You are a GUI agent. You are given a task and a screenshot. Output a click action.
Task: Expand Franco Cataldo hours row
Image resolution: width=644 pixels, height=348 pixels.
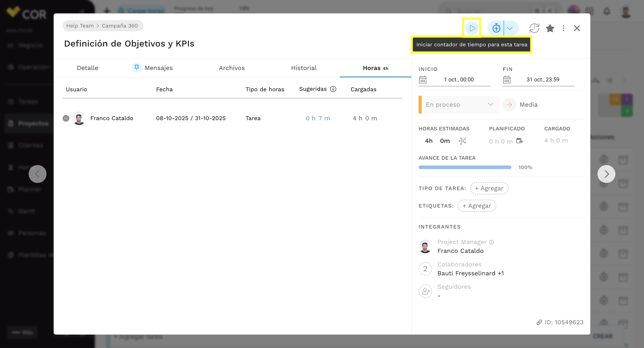click(66, 118)
